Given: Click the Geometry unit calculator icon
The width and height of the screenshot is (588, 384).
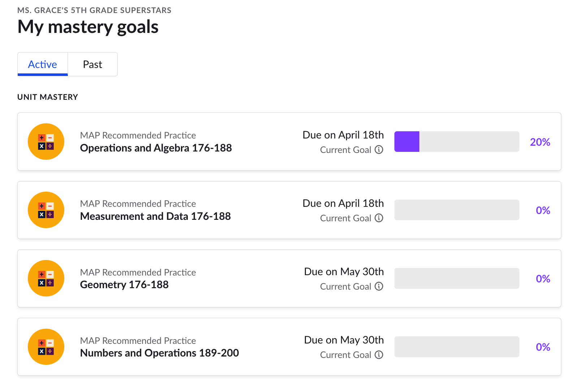Looking at the screenshot, I should pos(46,278).
